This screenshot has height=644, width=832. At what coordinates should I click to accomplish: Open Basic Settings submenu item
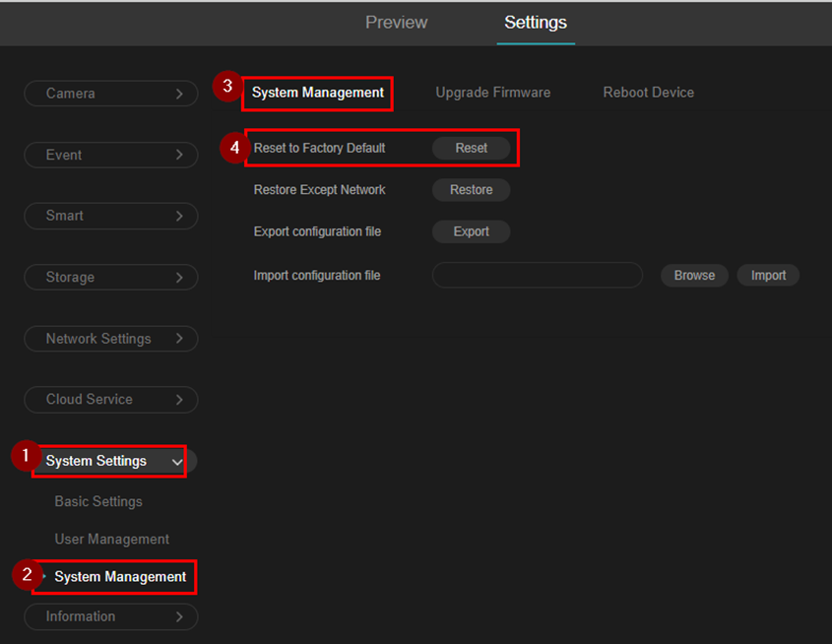click(x=98, y=501)
